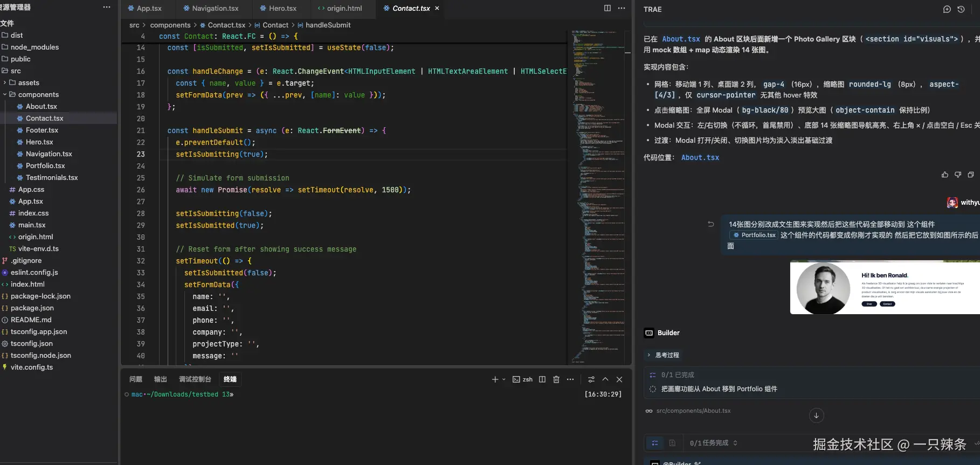Split the terminal pane
980x465 pixels.
click(x=542, y=379)
